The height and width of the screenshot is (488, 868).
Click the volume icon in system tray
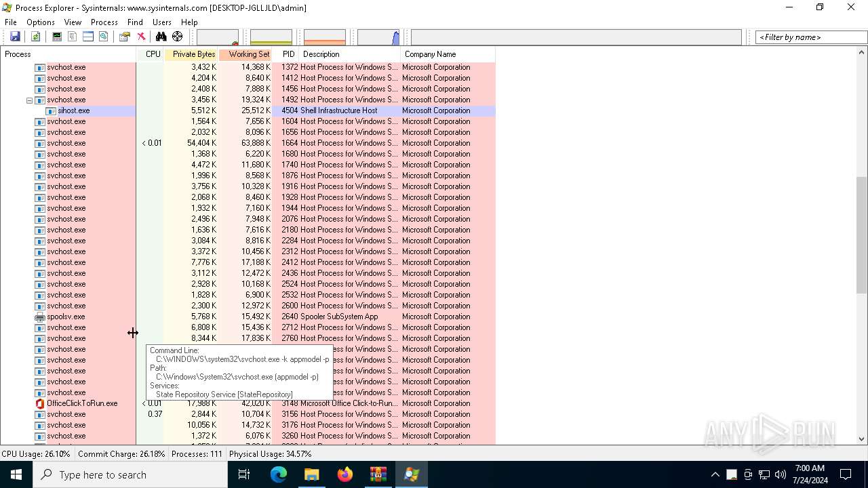pyautogui.click(x=780, y=474)
